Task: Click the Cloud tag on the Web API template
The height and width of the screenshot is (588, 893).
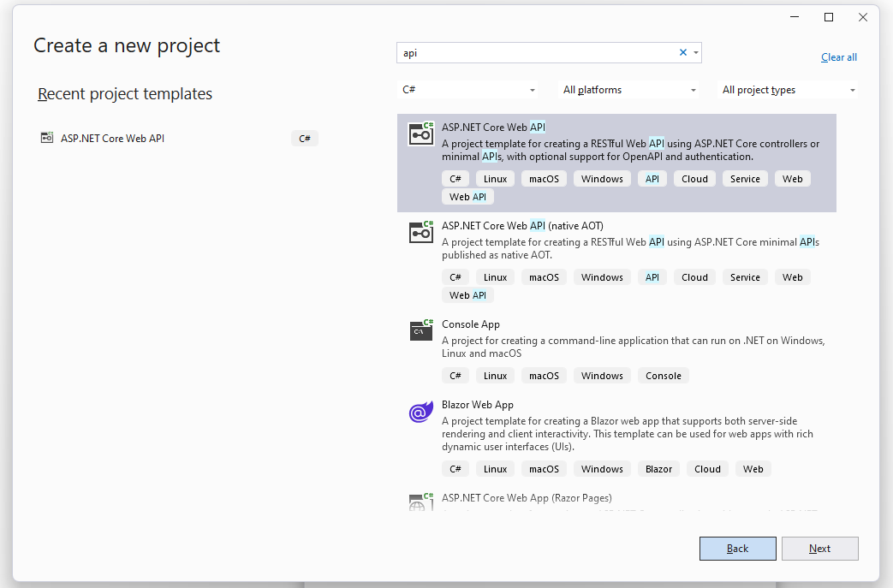Action: coord(694,178)
